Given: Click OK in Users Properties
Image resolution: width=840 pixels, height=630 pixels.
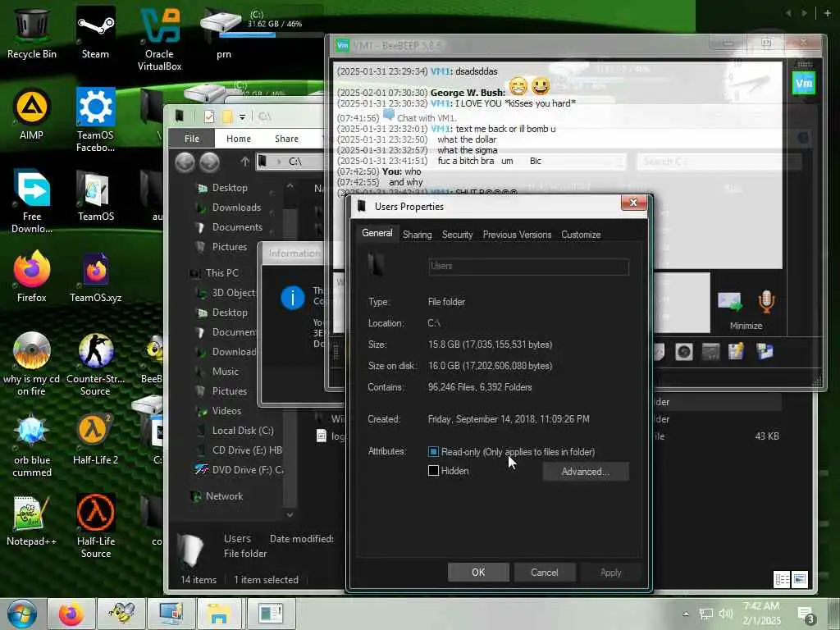Looking at the screenshot, I should point(478,572).
